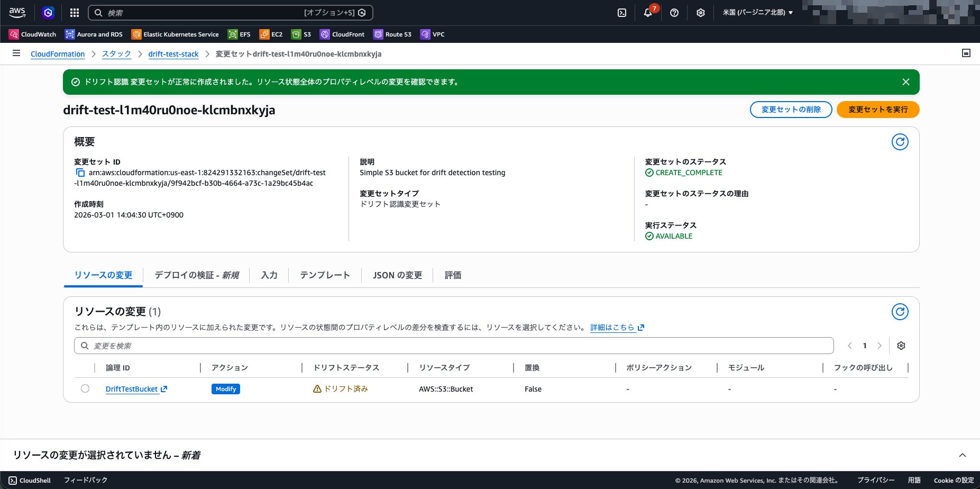Open the region selector 米国 (バージニア北部)

pos(757,13)
